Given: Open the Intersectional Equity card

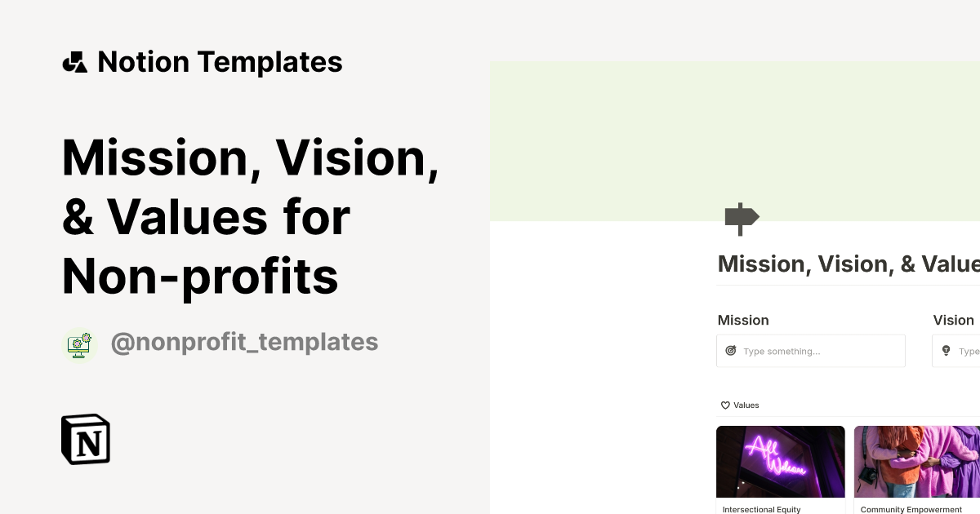Looking at the screenshot, I should [780, 461].
